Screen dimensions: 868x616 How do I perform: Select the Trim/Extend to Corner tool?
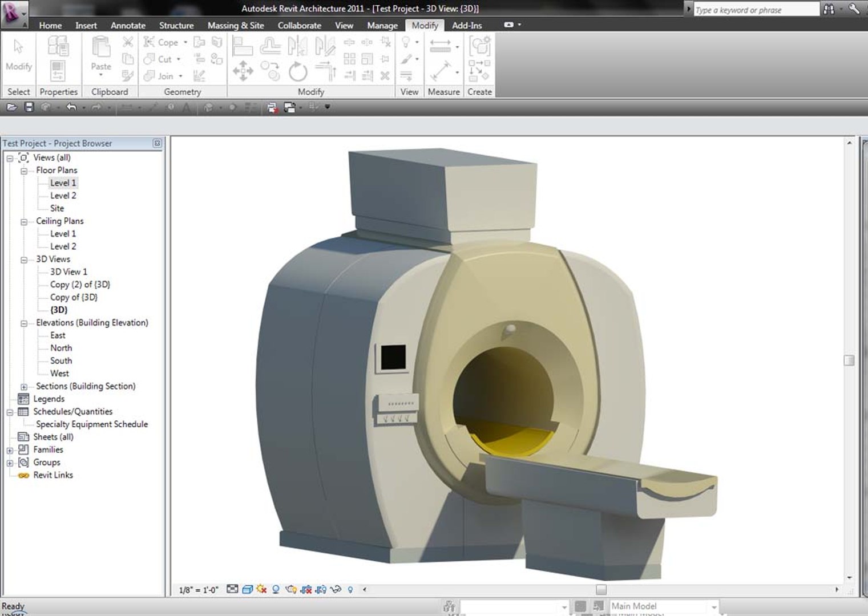[325, 72]
